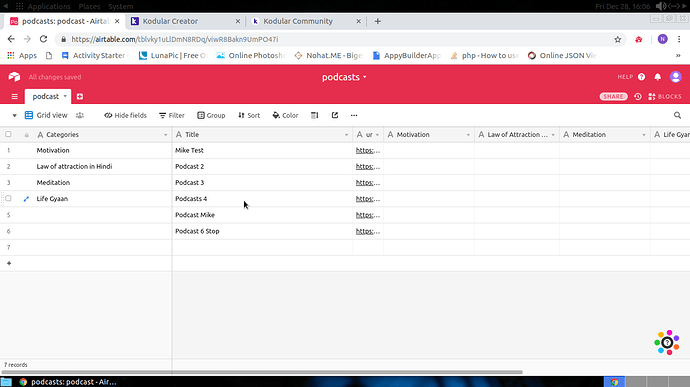Open the url link in Mike Test row
The image size is (690, 387).
(368, 150)
